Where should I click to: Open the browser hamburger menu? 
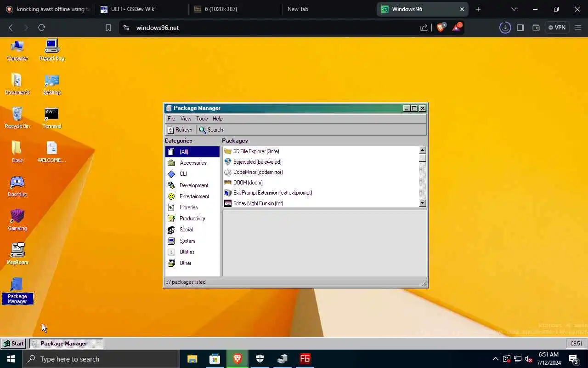click(x=578, y=28)
